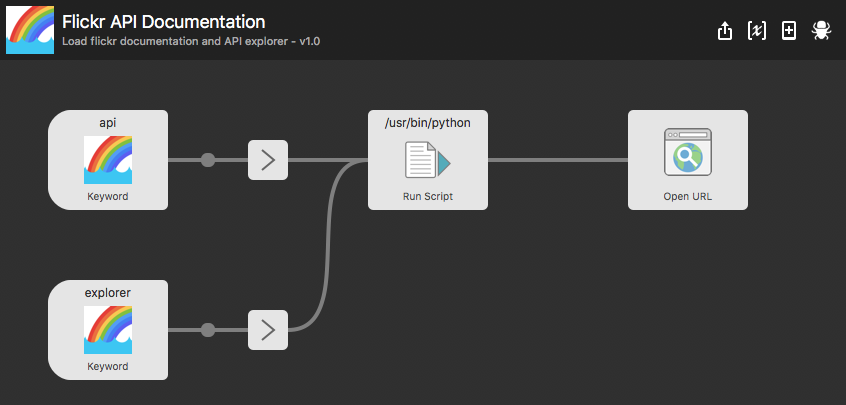
Task: Click the Run Script document icon
Action: click(x=428, y=160)
